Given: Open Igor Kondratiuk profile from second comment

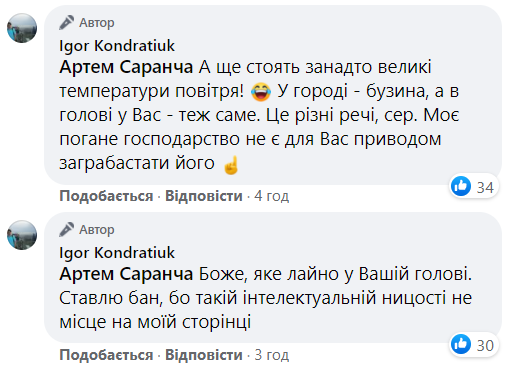Looking at the screenshot, I should coord(117,253).
